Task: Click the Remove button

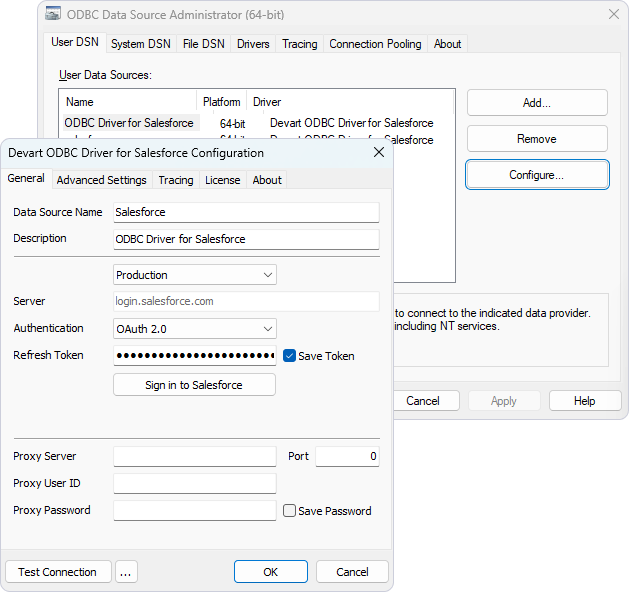Action: point(537,139)
